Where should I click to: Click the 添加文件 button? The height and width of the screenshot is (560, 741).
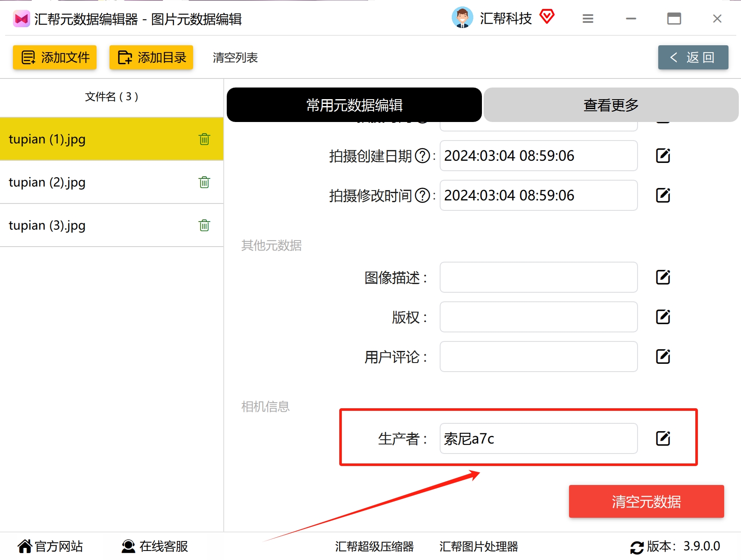[54, 57]
